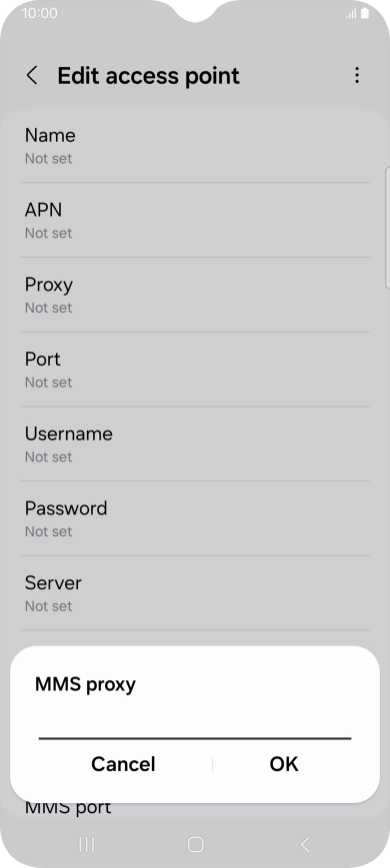The image size is (390, 868).
Task: Tap the recent apps navigation icon
Action: 86,844
